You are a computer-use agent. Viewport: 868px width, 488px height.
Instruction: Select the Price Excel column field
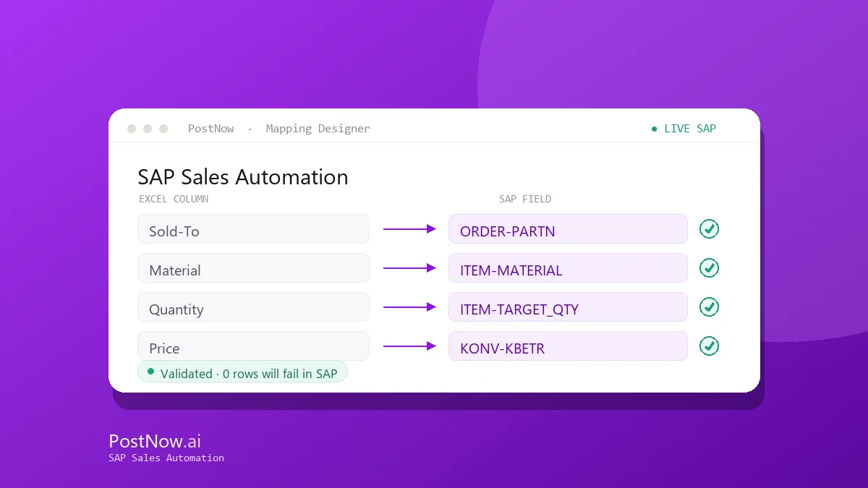[x=253, y=346]
